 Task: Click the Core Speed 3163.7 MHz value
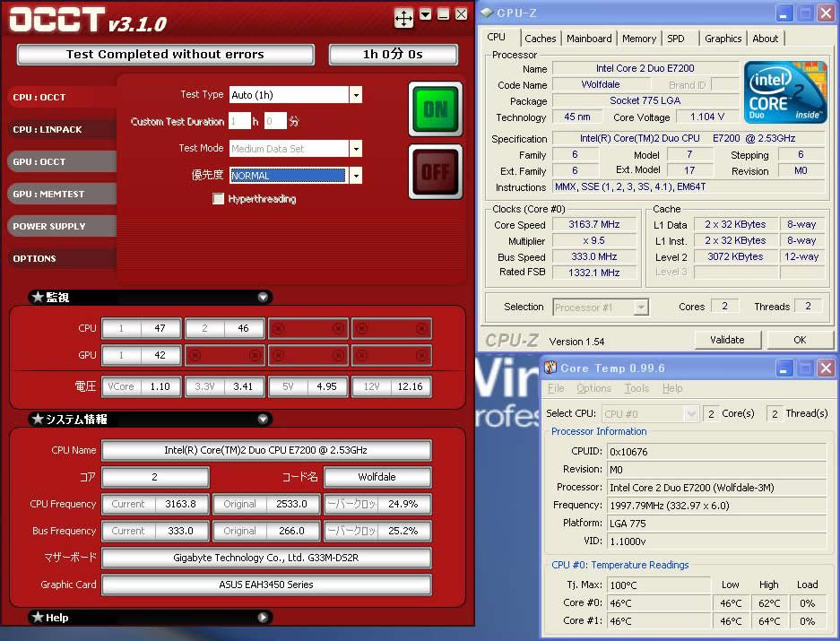[594, 224]
